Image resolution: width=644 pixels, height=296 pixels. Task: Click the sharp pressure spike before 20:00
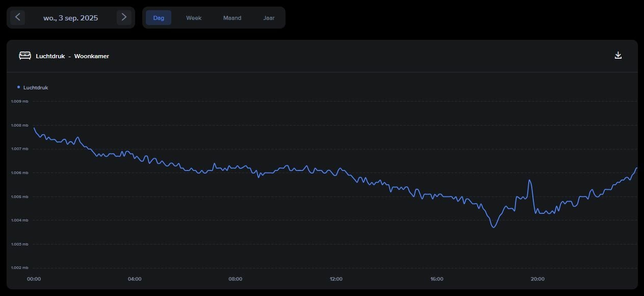pos(530,180)
